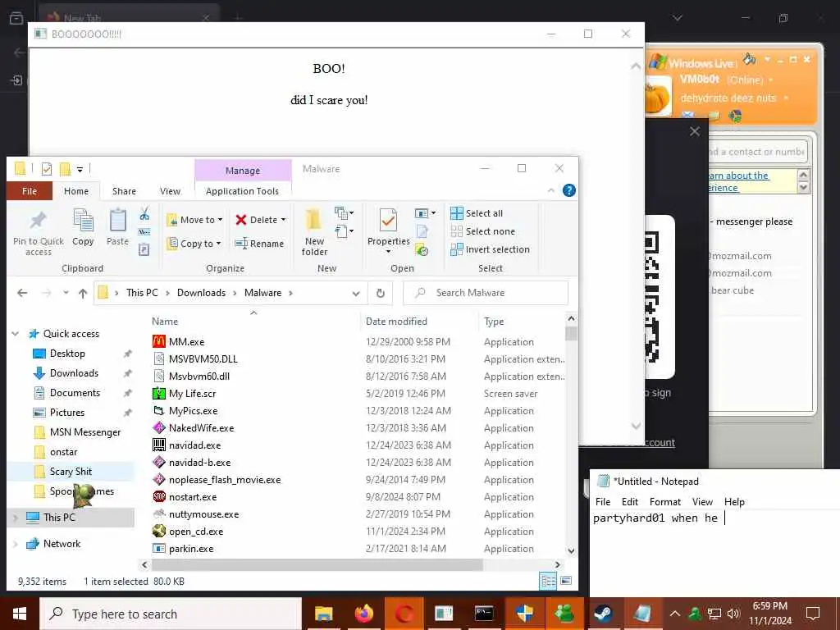Click the taskbar search box

tap(171, 614)
